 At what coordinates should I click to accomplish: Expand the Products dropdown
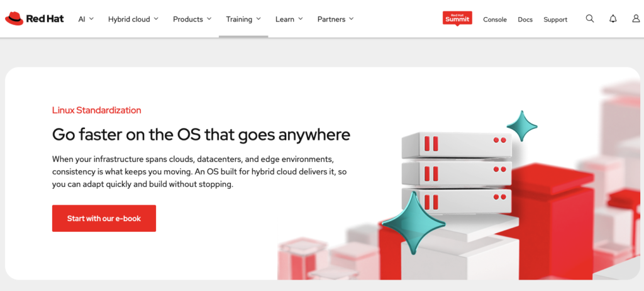192,19
